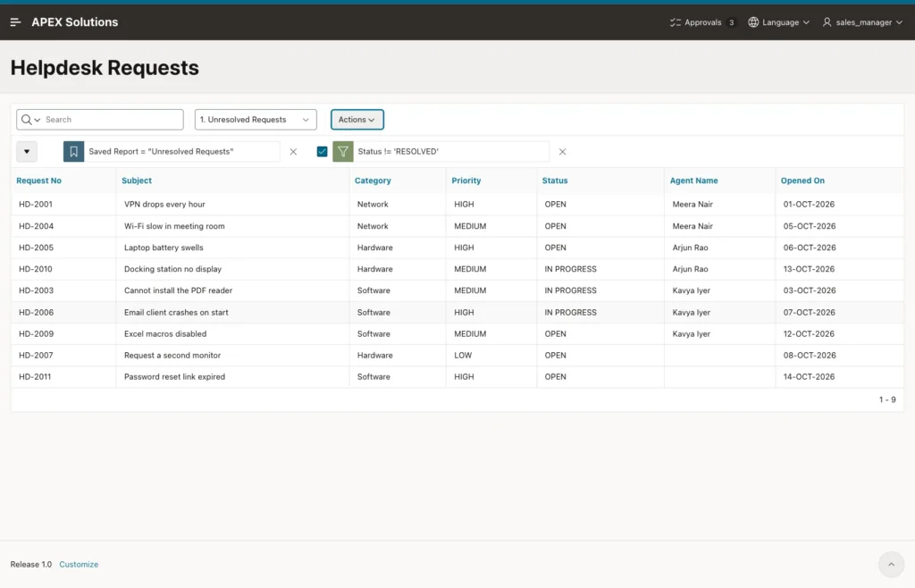Click the Language globe icon
The height and width of the screenshot is (588, 915).
click(753, 22)
